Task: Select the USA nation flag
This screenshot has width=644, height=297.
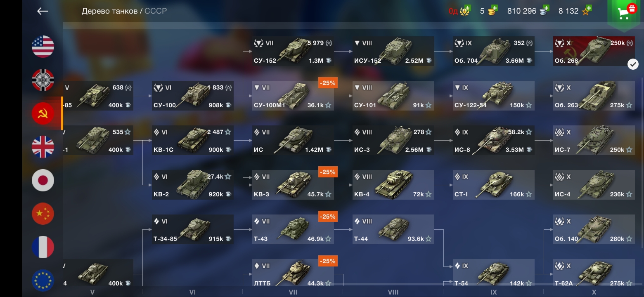Action: tap(43, 47)
